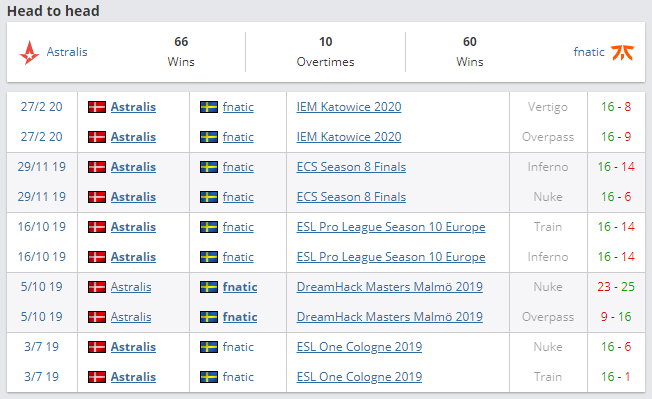Click Swedish flag in ECS Nuke 16-6 row
Viewport: 652px width, 399px height.
[x=209, y=197]
